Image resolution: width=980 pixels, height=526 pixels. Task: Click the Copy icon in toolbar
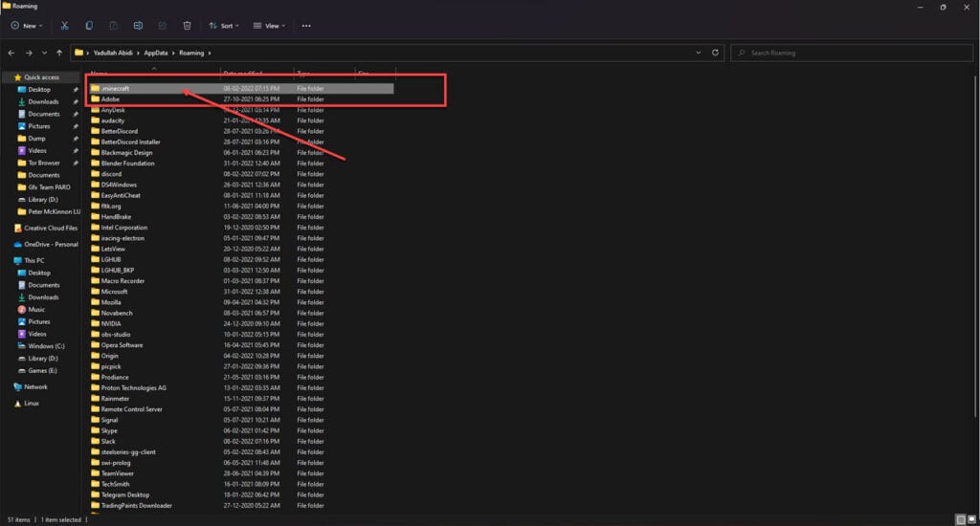[89, 26]
